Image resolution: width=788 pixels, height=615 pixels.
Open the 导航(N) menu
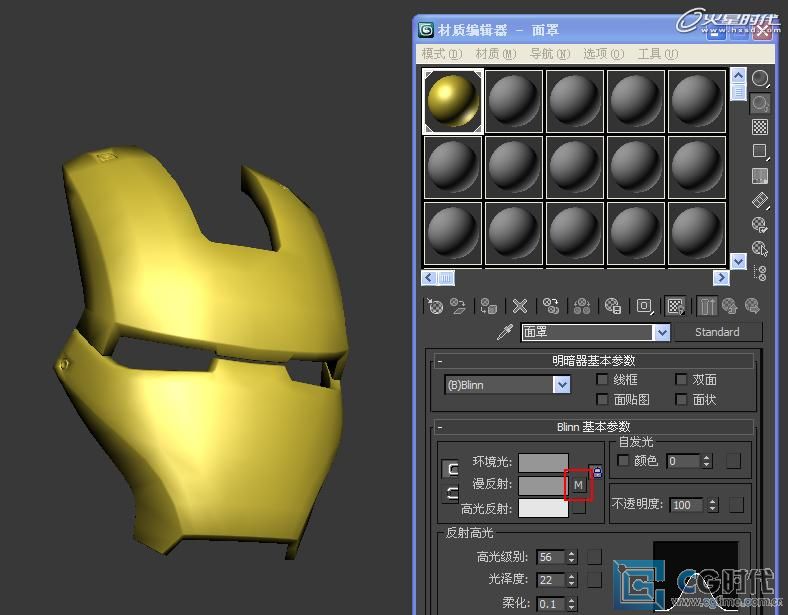pyautogui.click(x=550, y=54)
